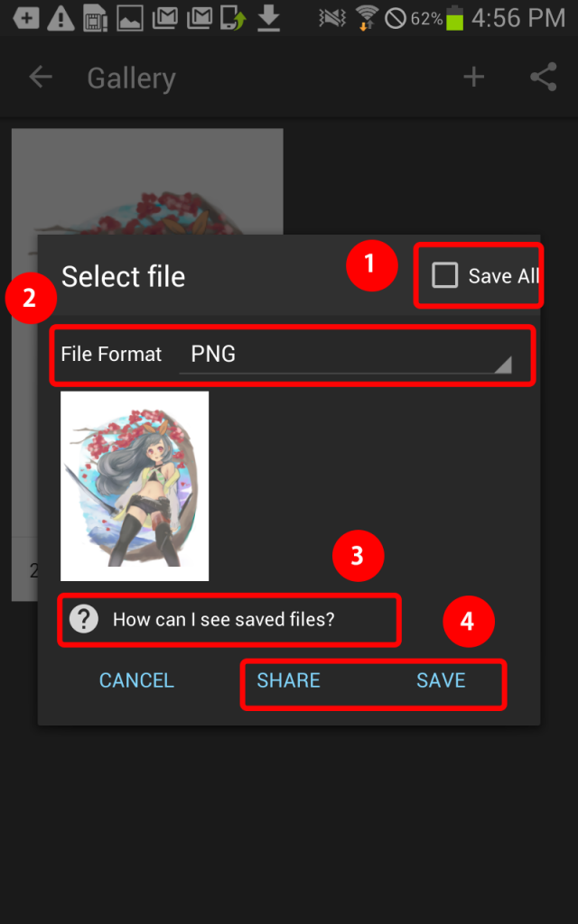Tap the CANCEL button
Screen dimensions: 578x924
136,680
